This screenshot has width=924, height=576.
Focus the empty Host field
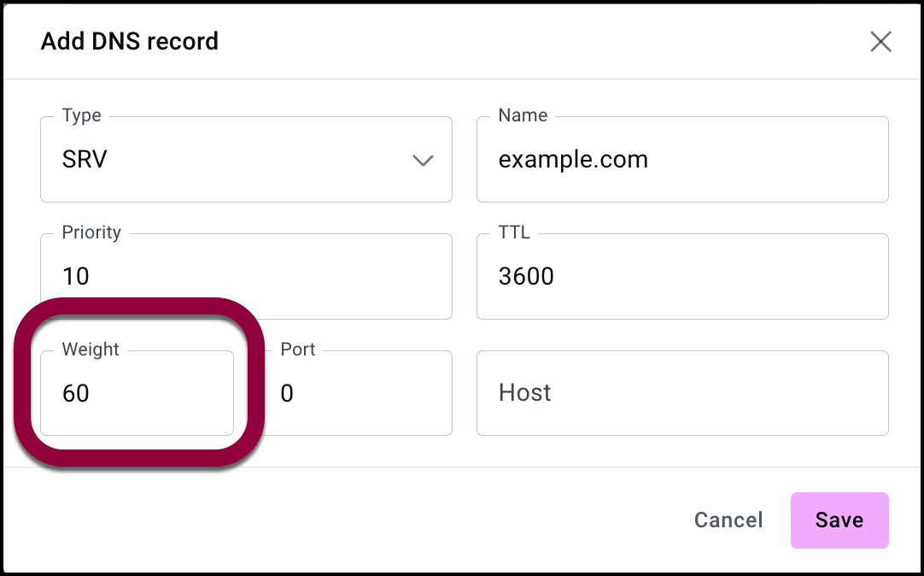coord(681,393)
